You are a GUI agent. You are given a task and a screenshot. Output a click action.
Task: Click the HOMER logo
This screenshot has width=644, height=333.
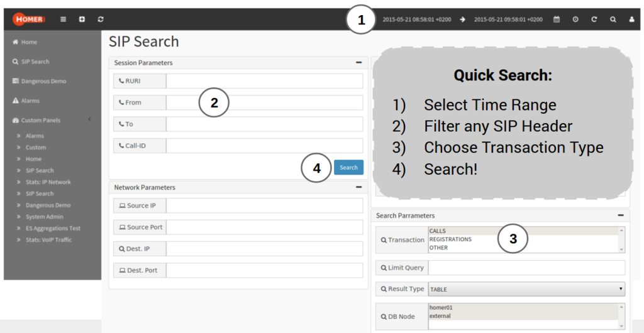(28, 19)
